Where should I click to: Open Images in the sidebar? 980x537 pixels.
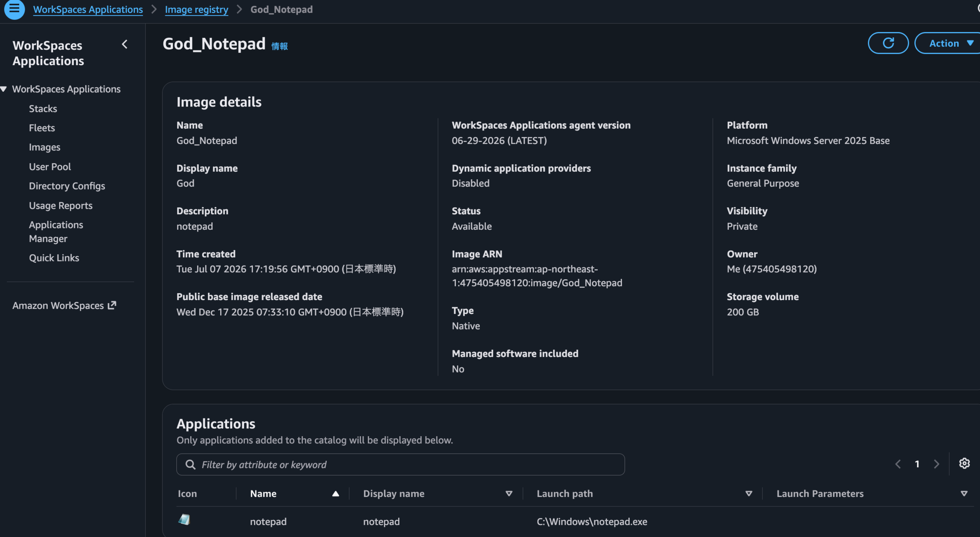click(x=44, y=147)
